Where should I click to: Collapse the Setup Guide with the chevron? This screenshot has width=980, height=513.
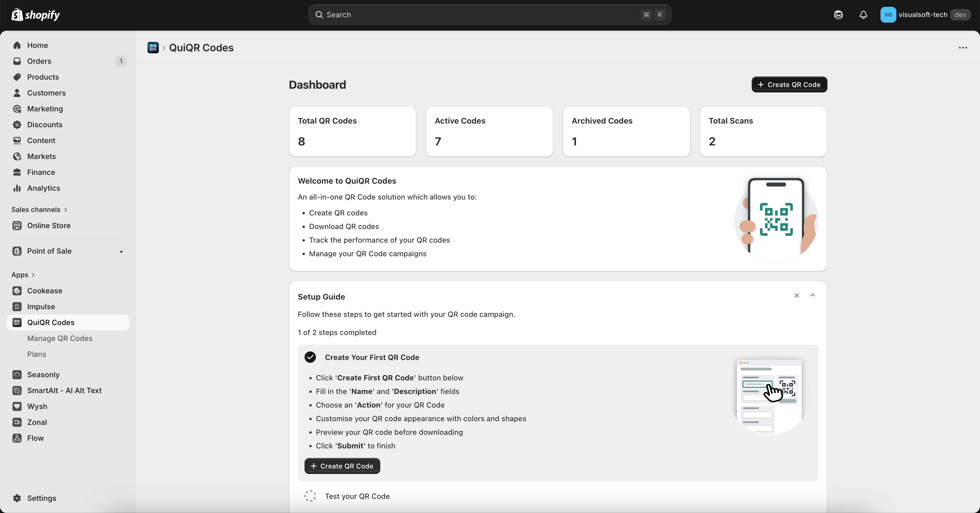click(x=813, y=296)
